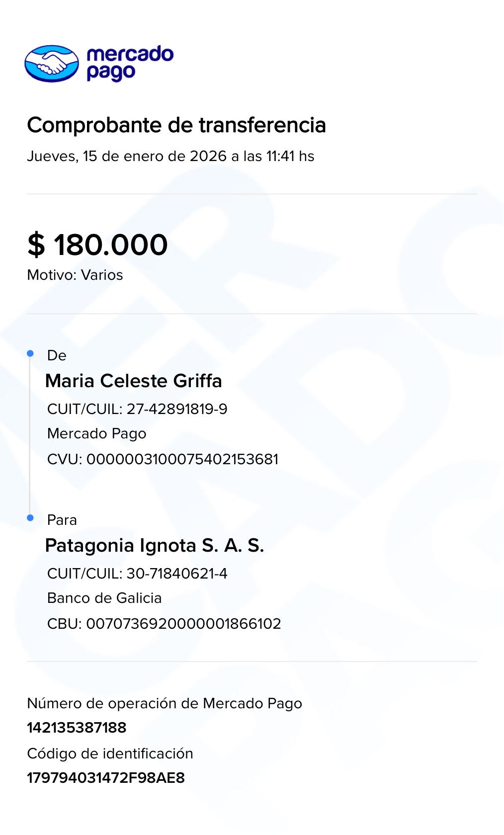Select sender name Maria Celeste Griffa

(133, 381)
